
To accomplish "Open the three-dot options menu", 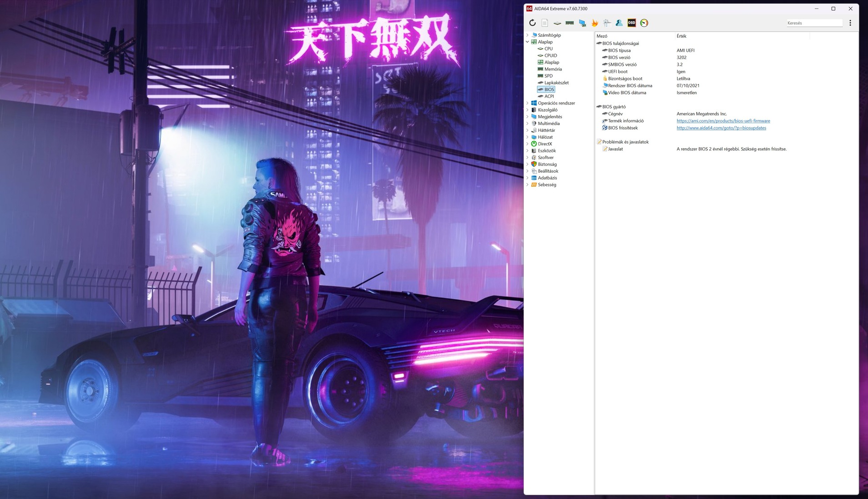I will pyautogui.click(x=850, y=23).
